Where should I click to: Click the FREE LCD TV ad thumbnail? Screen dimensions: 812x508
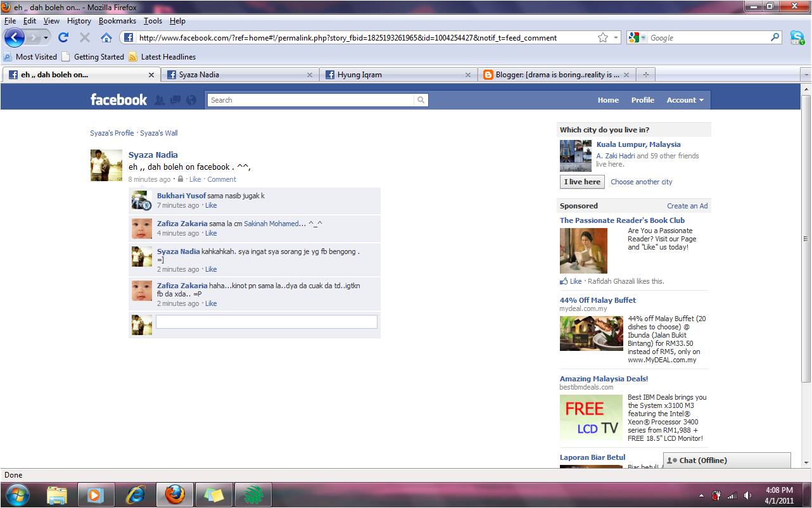pyautogui.click(x=591, y=417)
